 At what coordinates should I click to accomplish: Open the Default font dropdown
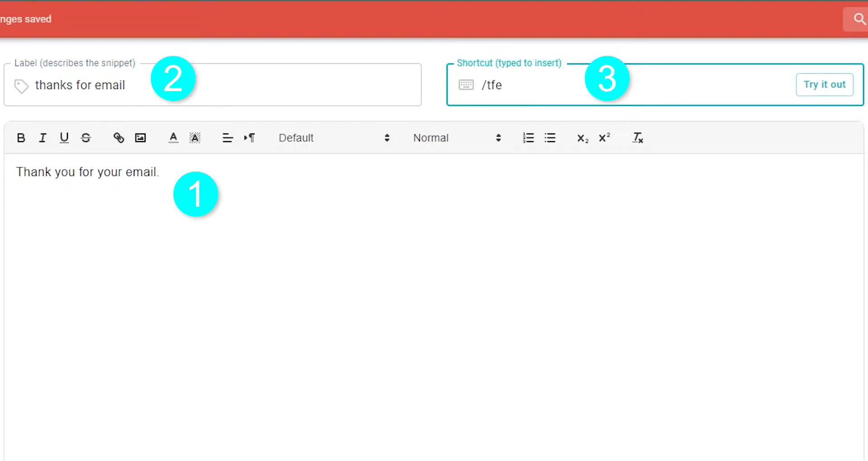point(334,138)
